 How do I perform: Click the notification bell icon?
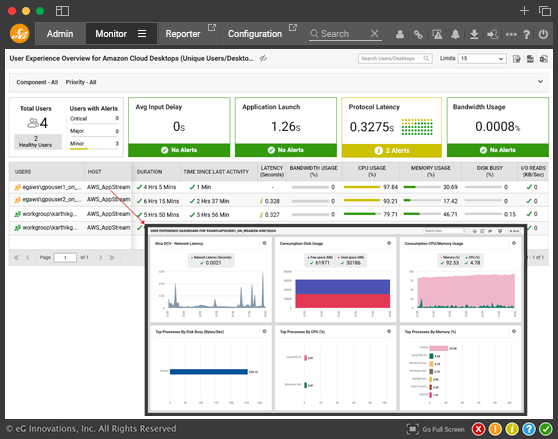pos(455,34)
